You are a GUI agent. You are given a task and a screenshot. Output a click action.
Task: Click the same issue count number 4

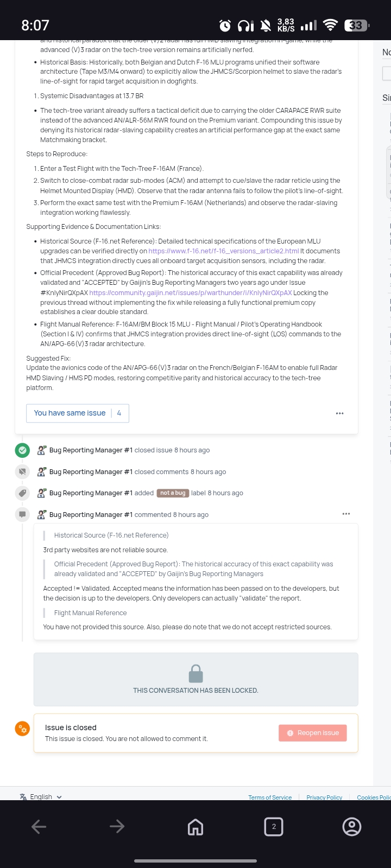pos(119,413)
